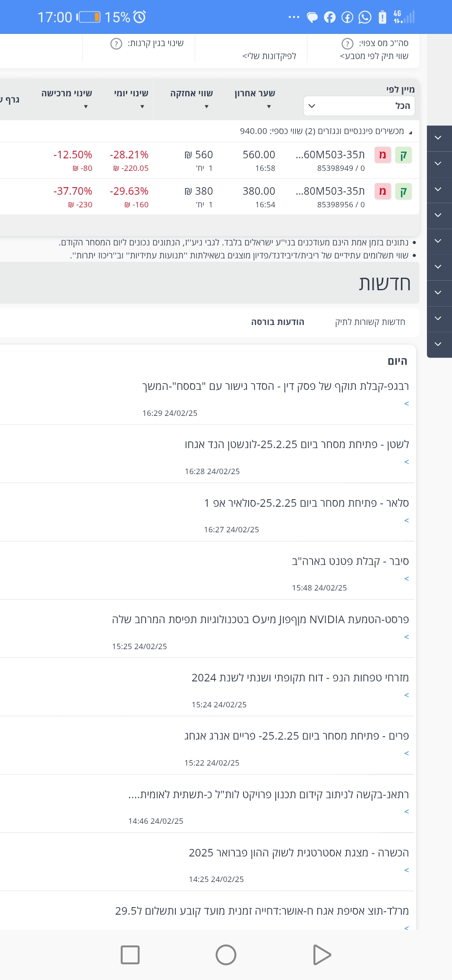The image size is (452, 980).
Task: Select daily change -28.21% value
Action: (129, 155)
